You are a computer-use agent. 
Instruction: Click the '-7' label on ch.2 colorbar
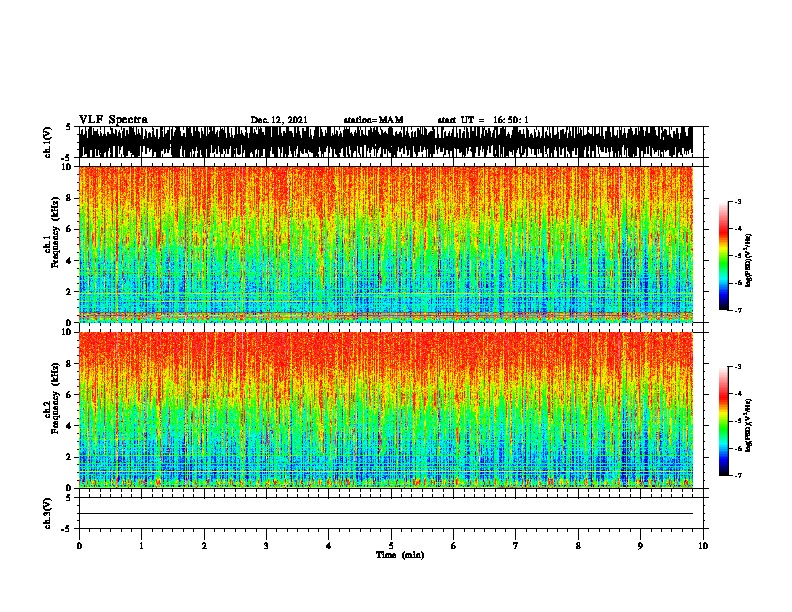[738, 476]
